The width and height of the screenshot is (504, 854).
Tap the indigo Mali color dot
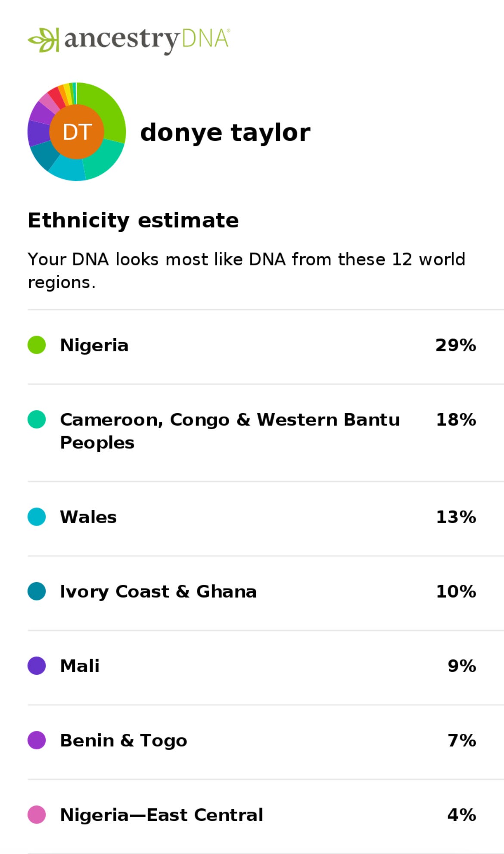tap(37, 666)
